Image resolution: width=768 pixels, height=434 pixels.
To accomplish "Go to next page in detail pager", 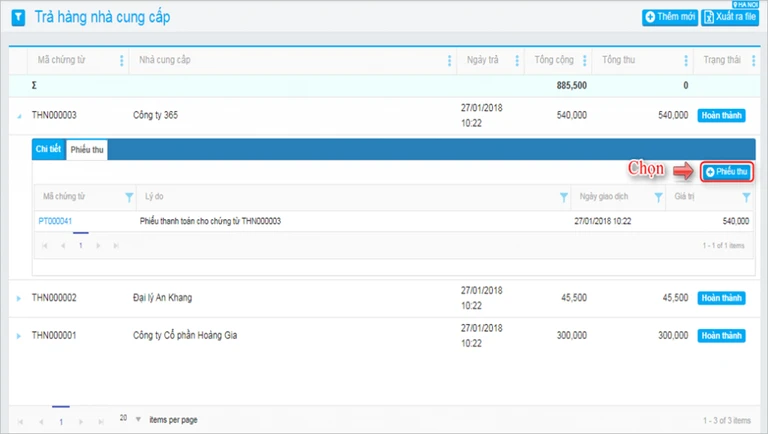I will 98,245.
